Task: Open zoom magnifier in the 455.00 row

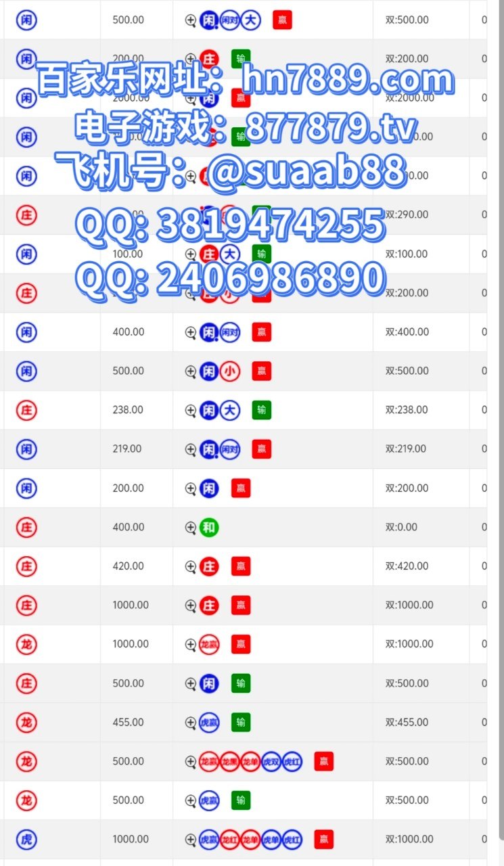Action: click(191, 723)
